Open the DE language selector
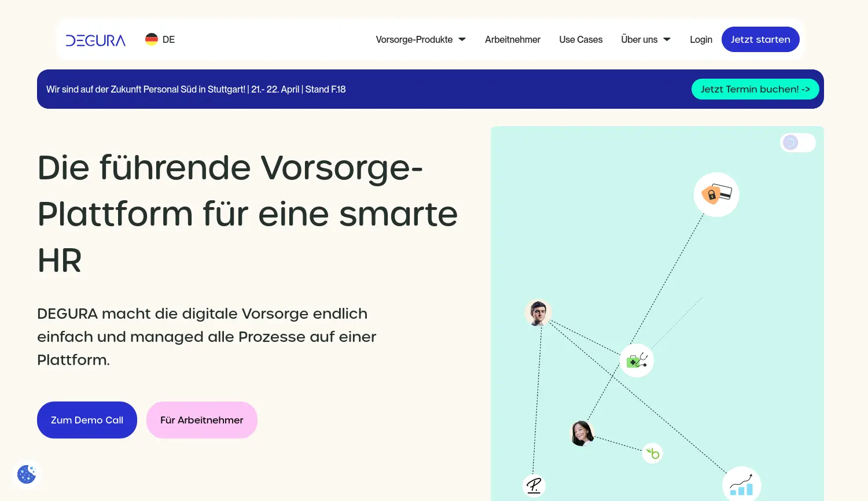This screenshot has width=868, height=501. point(160,39)
